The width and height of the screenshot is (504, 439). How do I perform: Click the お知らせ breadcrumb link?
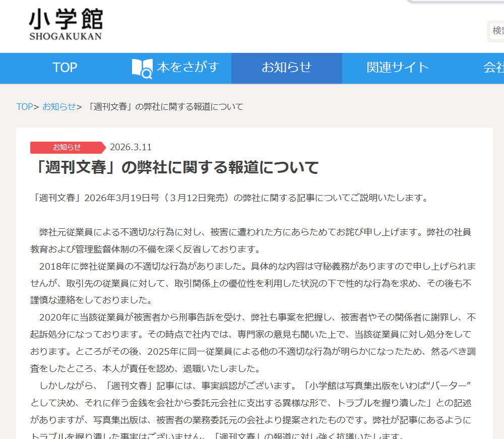pos(59,106)
